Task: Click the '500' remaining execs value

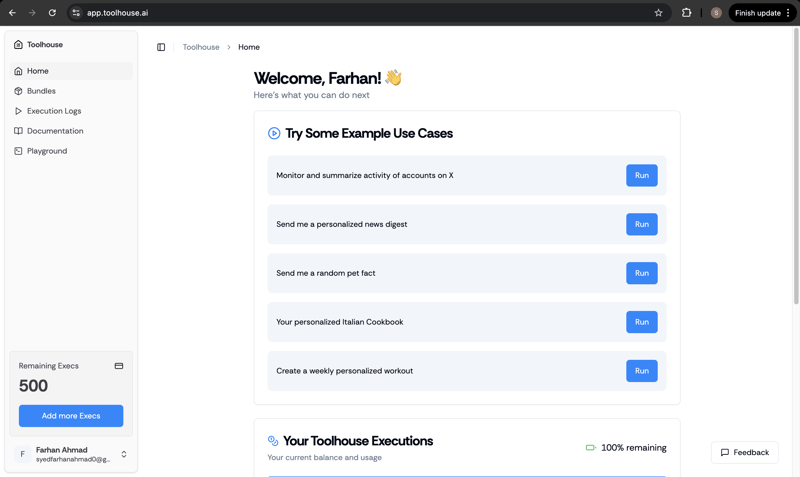Action: coord(33,386)
